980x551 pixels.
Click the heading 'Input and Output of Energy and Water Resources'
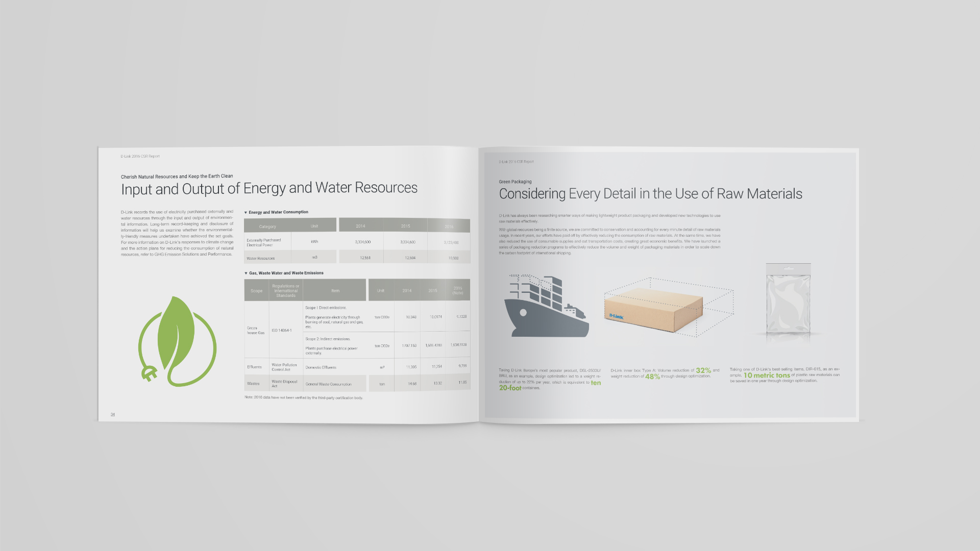pos(269,188)
